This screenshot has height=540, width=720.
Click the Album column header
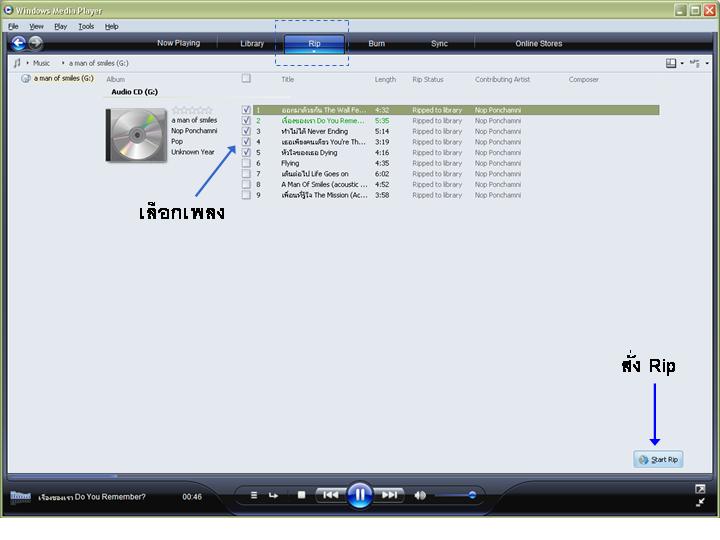pyautogui.click(x=116, y=79)
